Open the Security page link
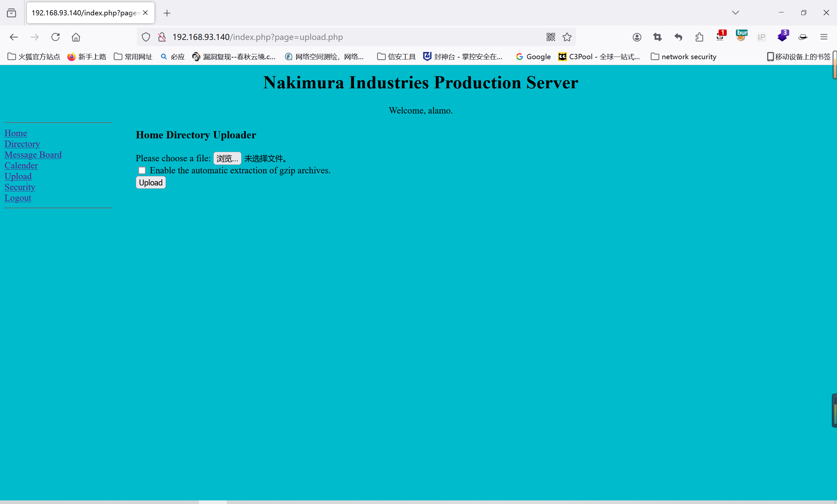837x504 pixels. (x=20, y=187)
